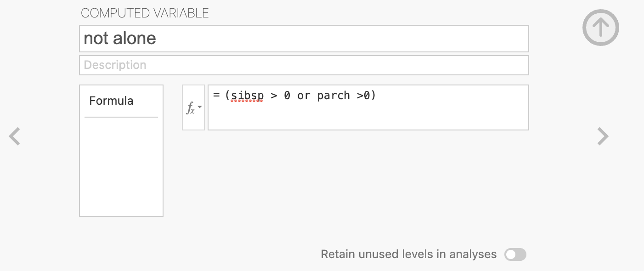The image size is (644, 271).
Task: Go to the previous variable with left chevron
Action: (x=15, y=136)
